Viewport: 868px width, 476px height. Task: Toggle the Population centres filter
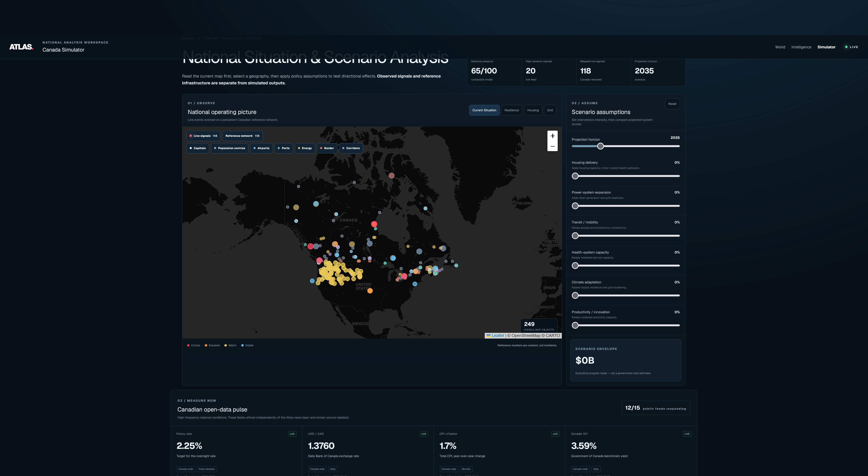[229, 148]
